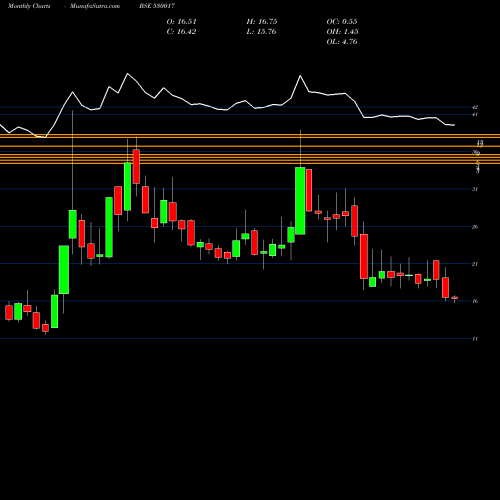Click the 'OC: 0.55' value
Image resolution: width=500 pixels, height=500 pixels.
pos(342,22)
